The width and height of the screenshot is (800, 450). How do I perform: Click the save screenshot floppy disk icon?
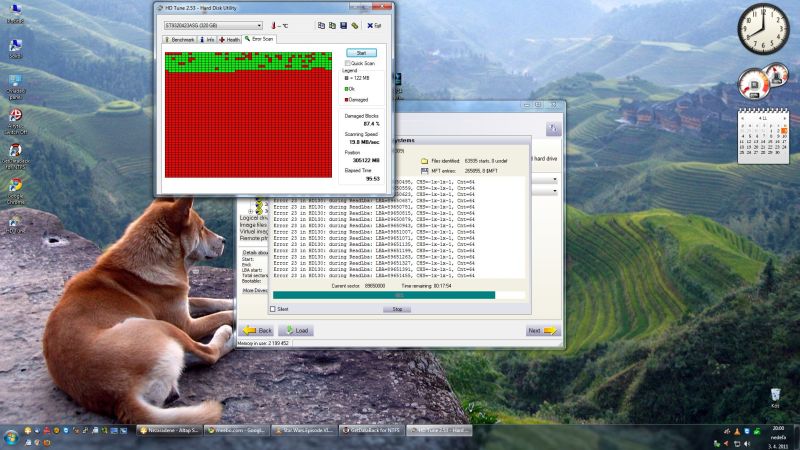click(x=343, y=25)
